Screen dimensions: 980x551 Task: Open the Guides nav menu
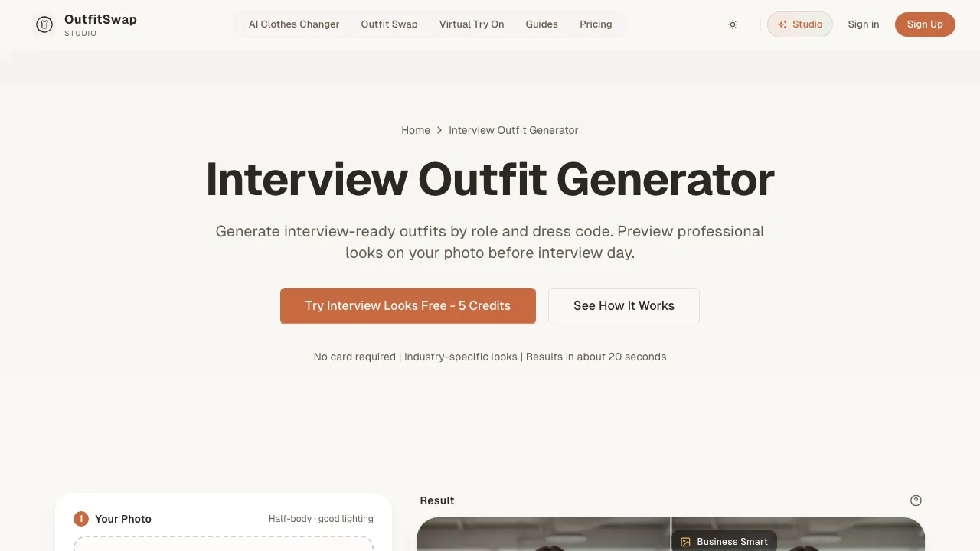coord(542,24)
